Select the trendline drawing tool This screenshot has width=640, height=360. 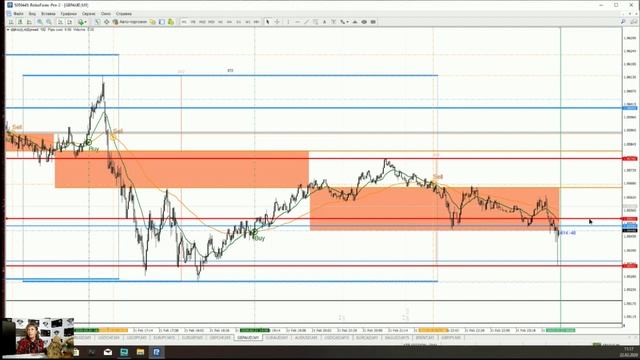pos(307,22)
